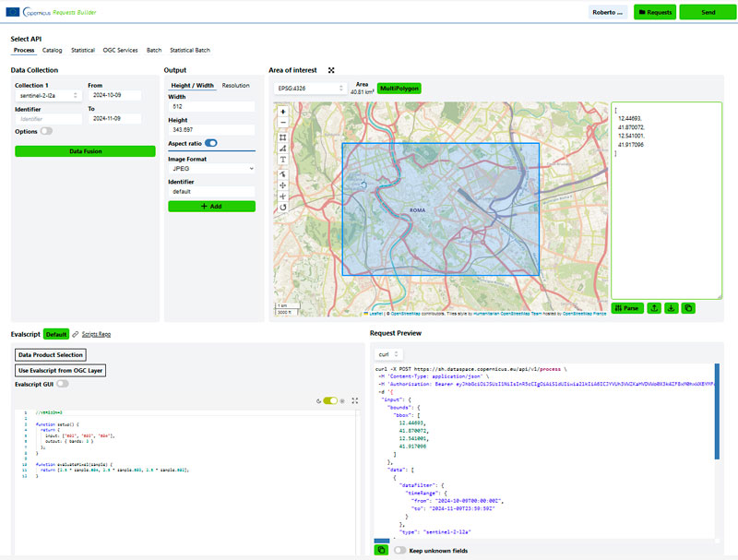Open the Scripts Repo link
Viewport: 738px width, 560px height.
point(96,334)
